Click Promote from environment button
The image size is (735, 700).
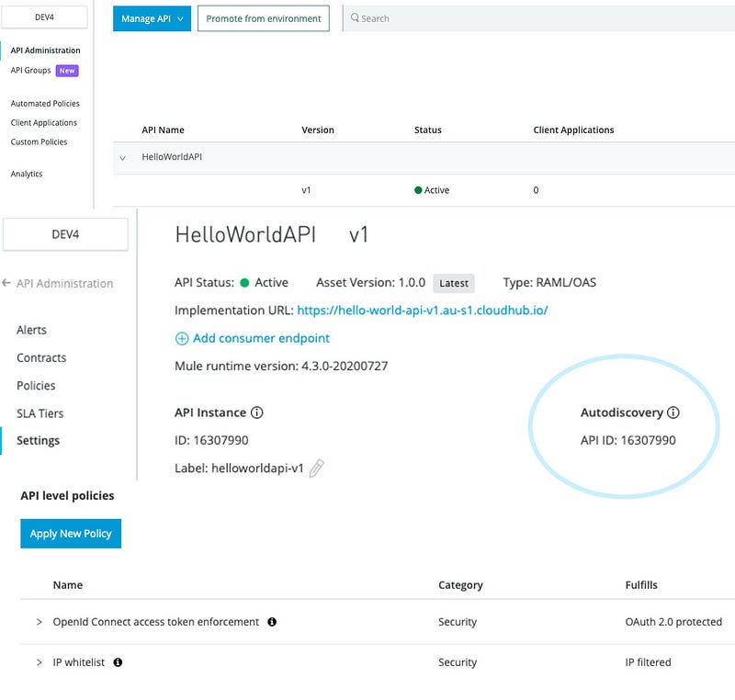[263, 18]
